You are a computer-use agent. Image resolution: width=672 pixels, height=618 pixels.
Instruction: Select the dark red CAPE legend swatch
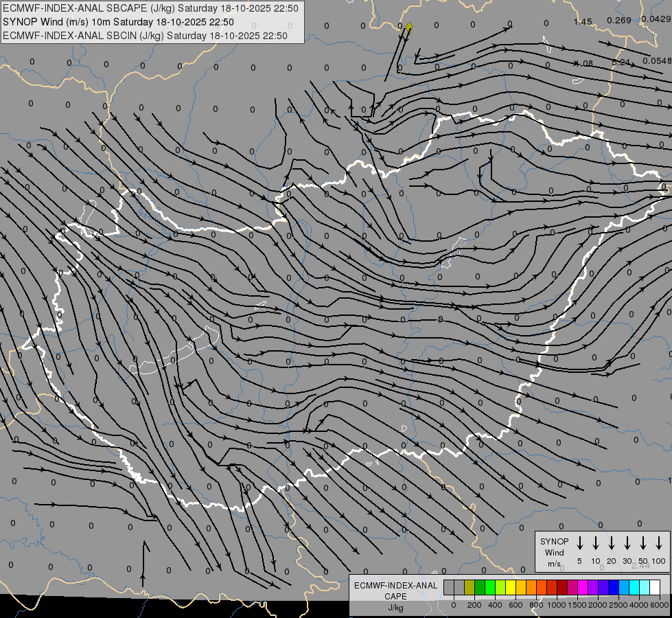(562, 587)
